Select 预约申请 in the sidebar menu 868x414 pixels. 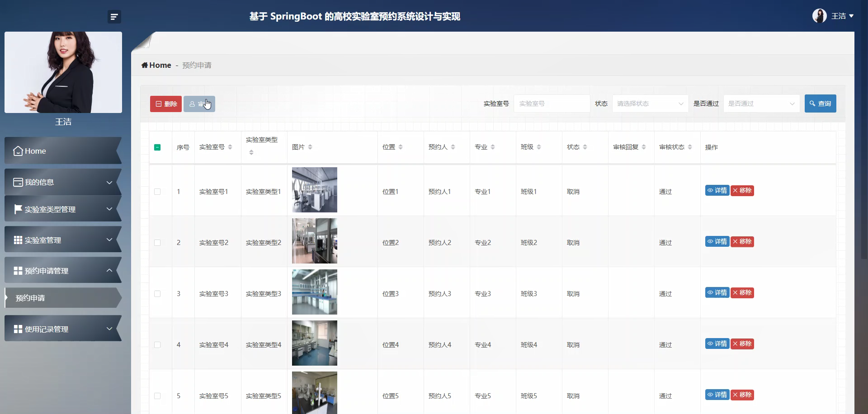coord(30,298)
